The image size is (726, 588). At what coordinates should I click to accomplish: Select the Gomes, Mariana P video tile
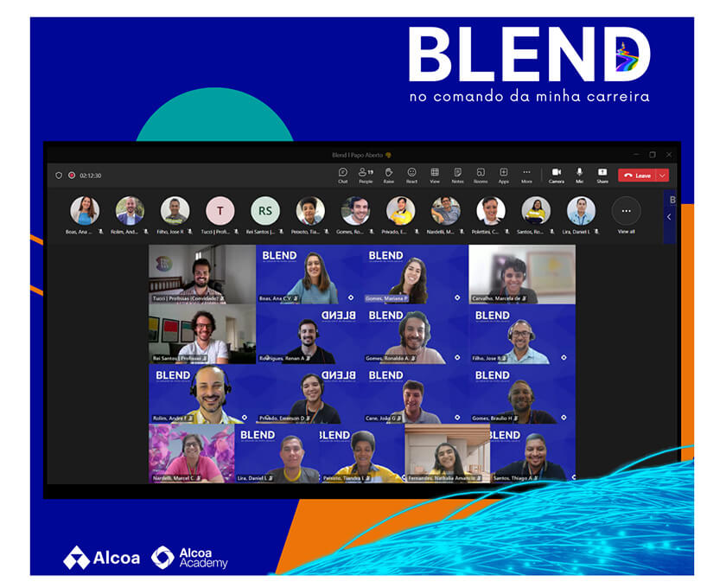[416, 274]
